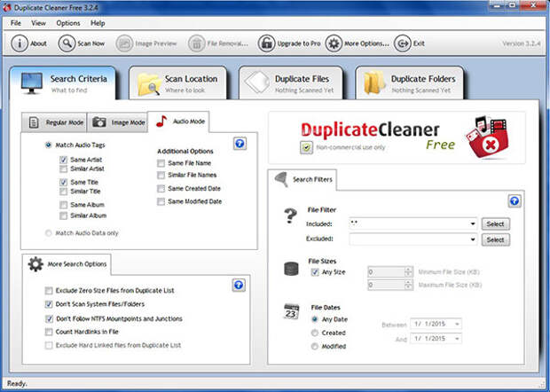Open the File menu

pyautogui.click(x=16, y=23)
